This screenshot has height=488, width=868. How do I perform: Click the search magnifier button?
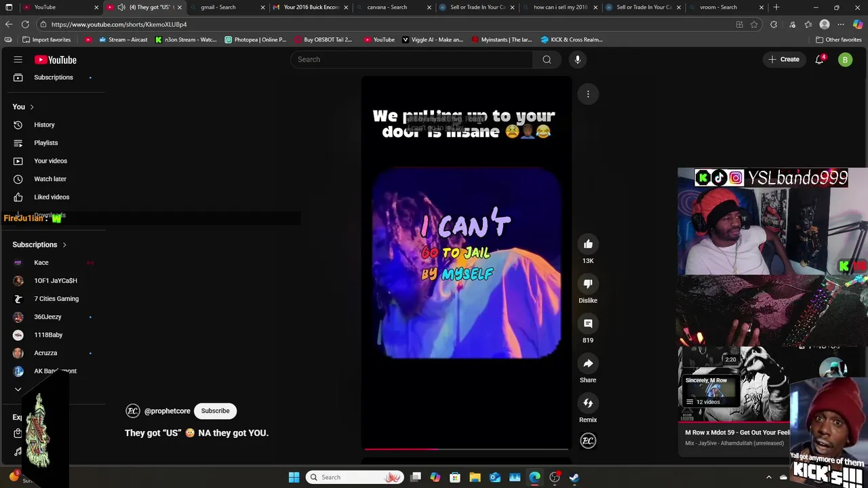(x=547, y=60)
